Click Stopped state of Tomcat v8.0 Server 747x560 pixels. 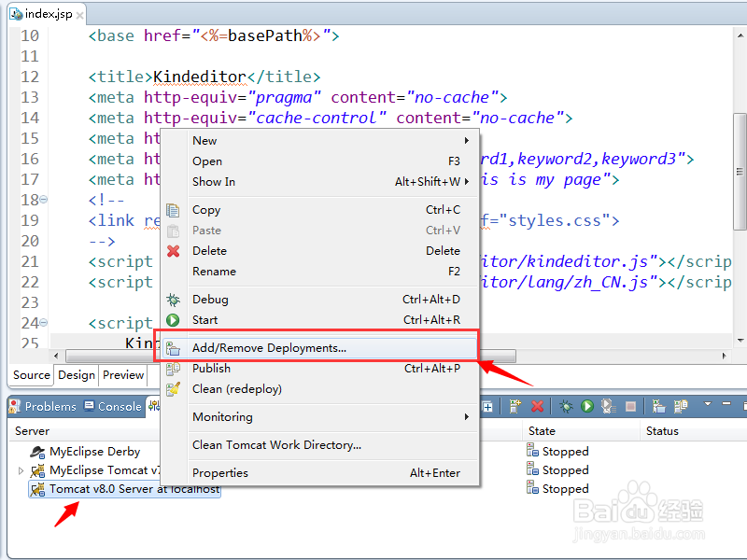557,488
